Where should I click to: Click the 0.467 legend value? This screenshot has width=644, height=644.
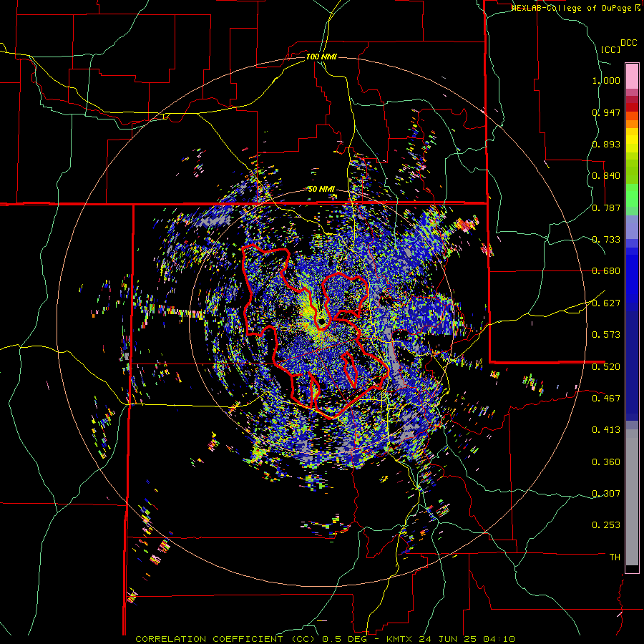(606, 399)
